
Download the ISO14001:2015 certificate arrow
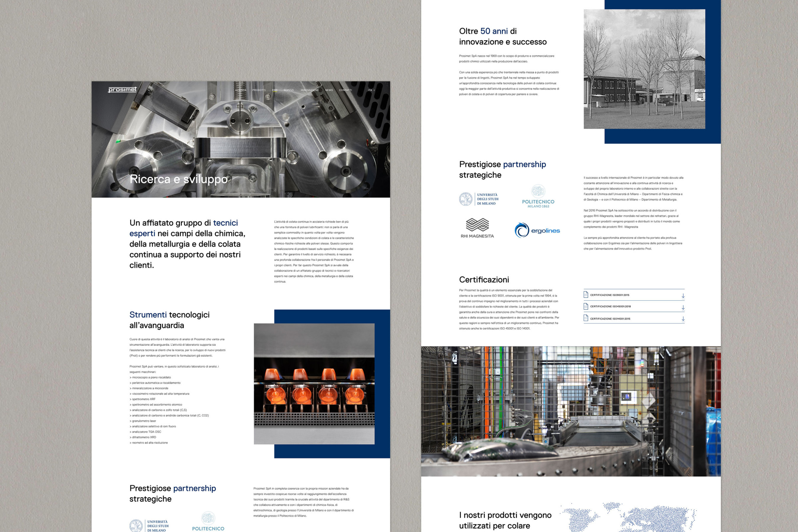pos(683,319)
